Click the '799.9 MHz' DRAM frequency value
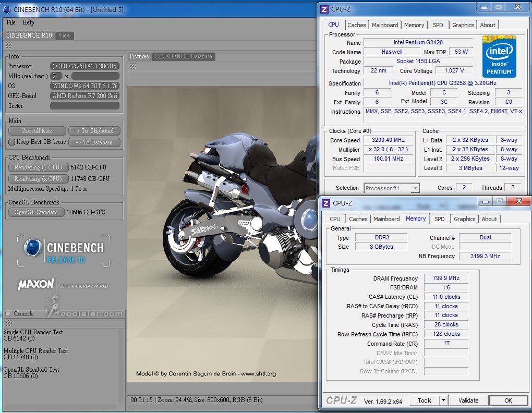 click(x=446, y=278)
